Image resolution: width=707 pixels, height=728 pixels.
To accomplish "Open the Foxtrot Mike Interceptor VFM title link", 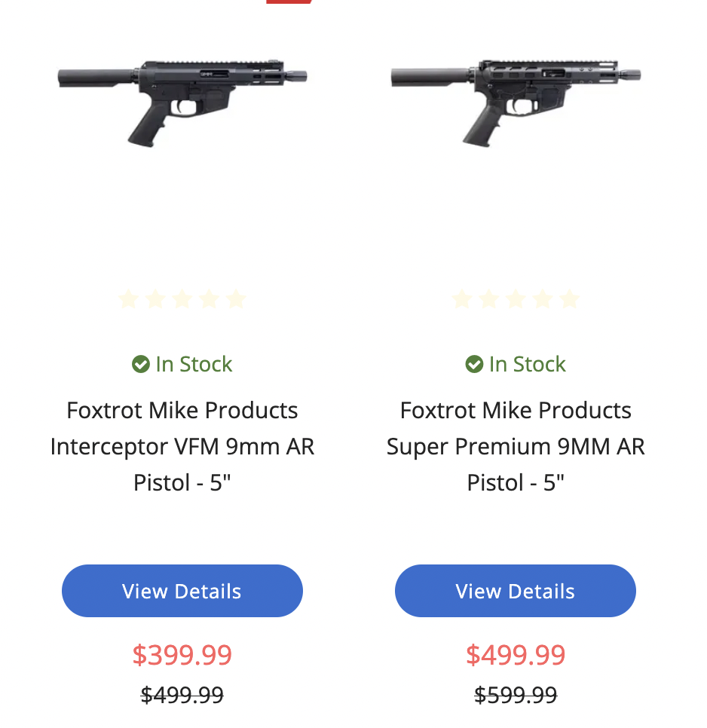I will pyautogui.click(x=182, y=447).
